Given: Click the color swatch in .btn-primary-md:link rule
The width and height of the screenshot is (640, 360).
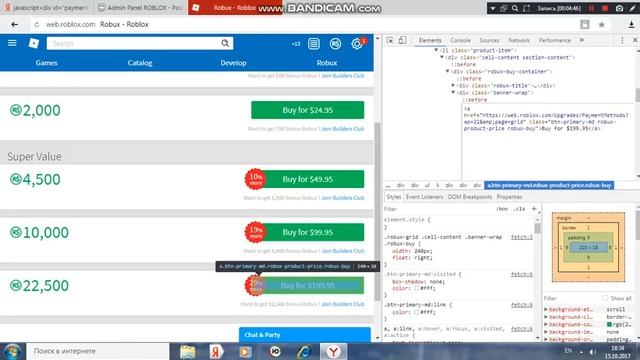Looking at the screenshot, I should click(417, 312).
